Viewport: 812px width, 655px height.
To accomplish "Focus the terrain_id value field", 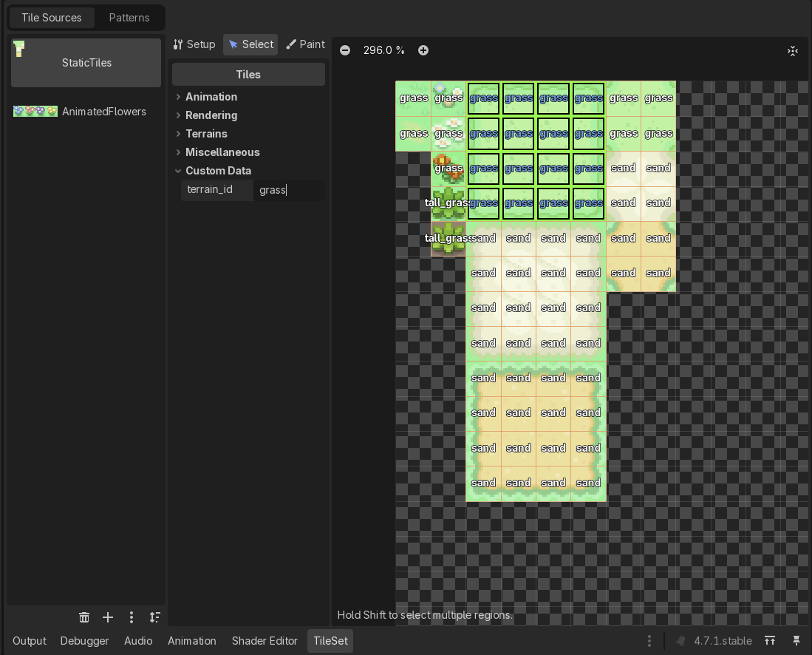I will pyautogui.click(x=289, y=190).
